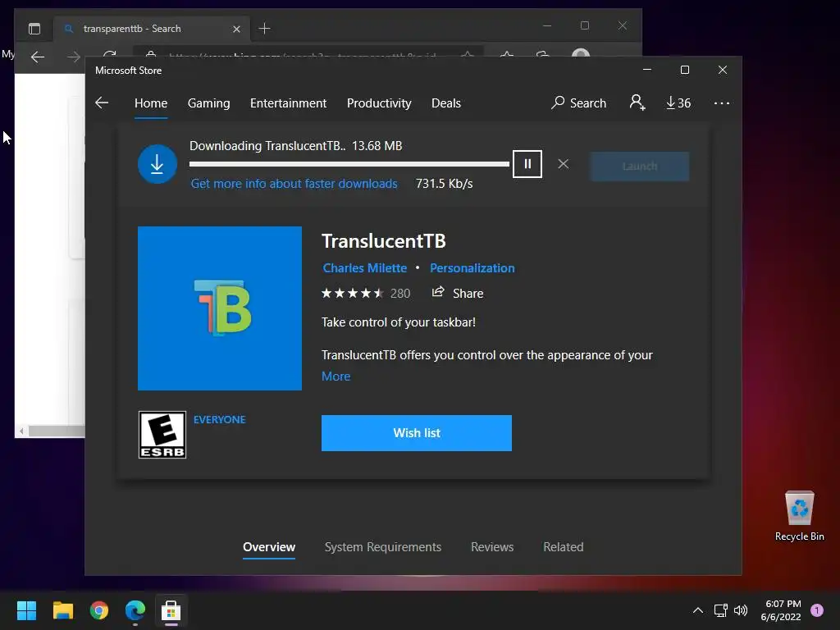Click Microsoft Store taskbar icon
Viewport: 840px width, 630px height.
(171, 610)
